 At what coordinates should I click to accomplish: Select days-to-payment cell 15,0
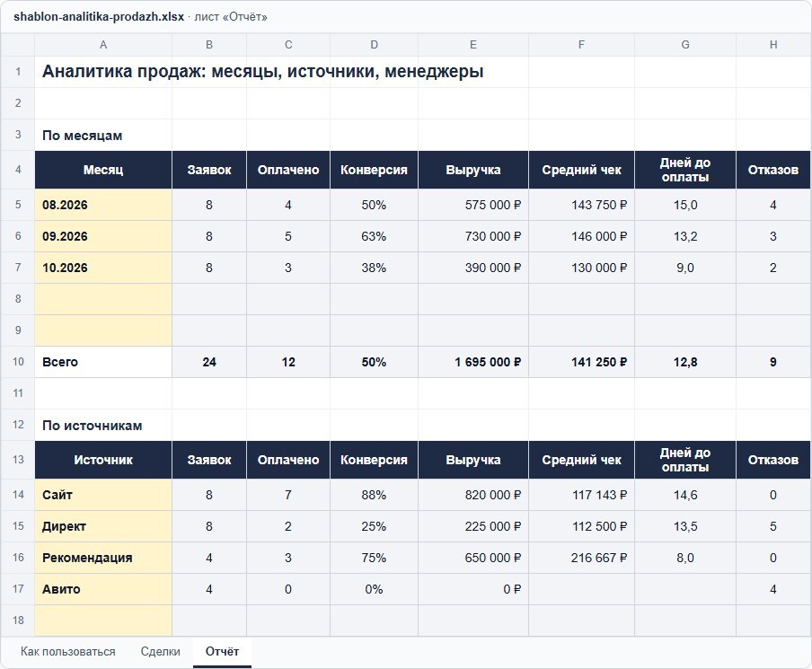684,205
